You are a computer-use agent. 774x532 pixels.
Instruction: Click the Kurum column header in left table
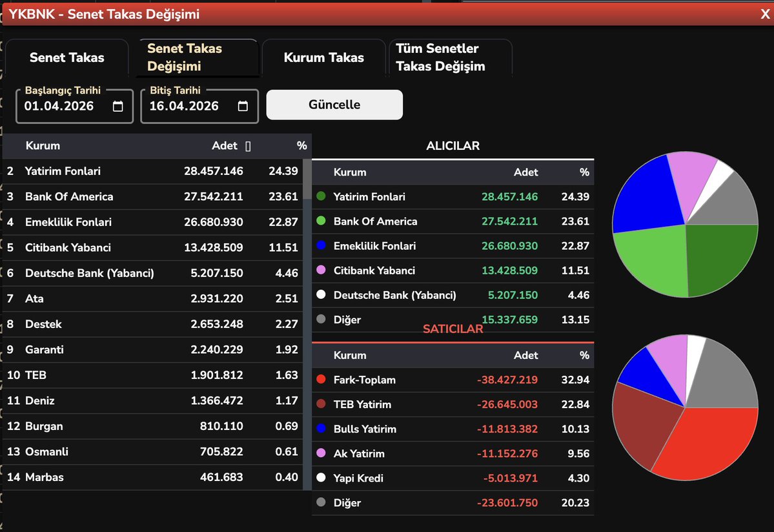[43, 145]
